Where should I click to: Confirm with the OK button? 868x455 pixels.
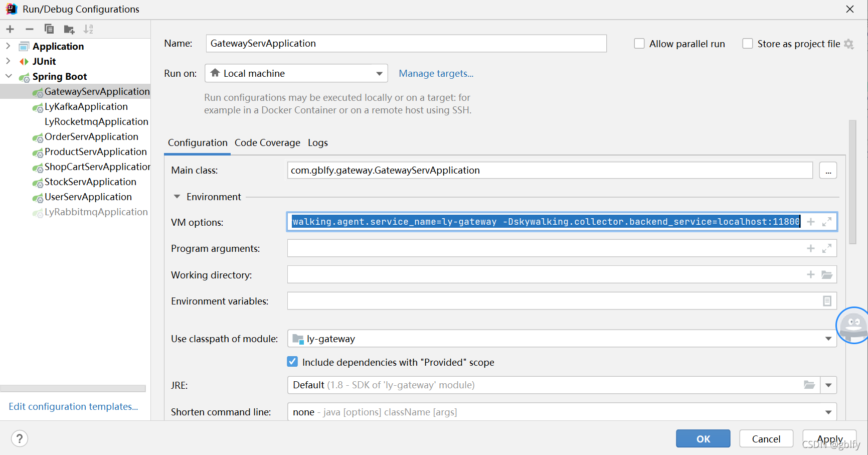pyautogui.click(x=703, y=439)
